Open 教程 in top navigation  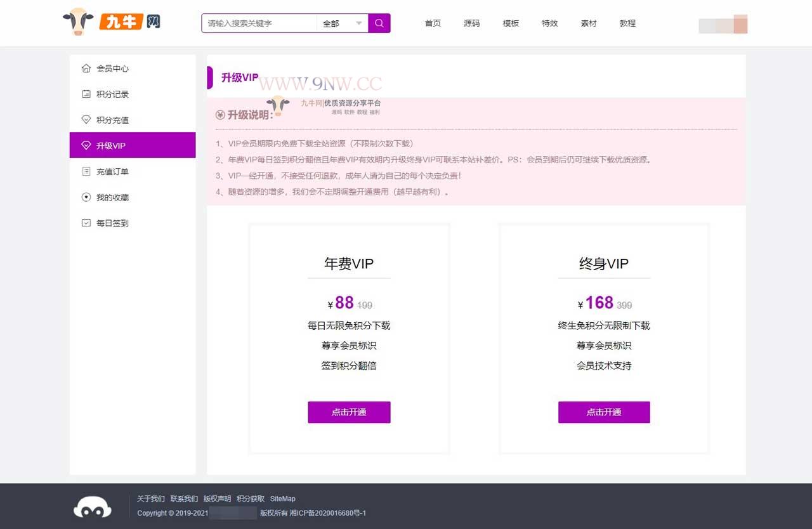[x=627, y=23]
